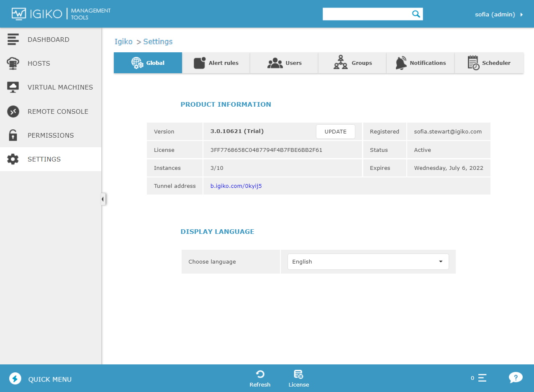Switch to the Groups tab

pos(352,63)
